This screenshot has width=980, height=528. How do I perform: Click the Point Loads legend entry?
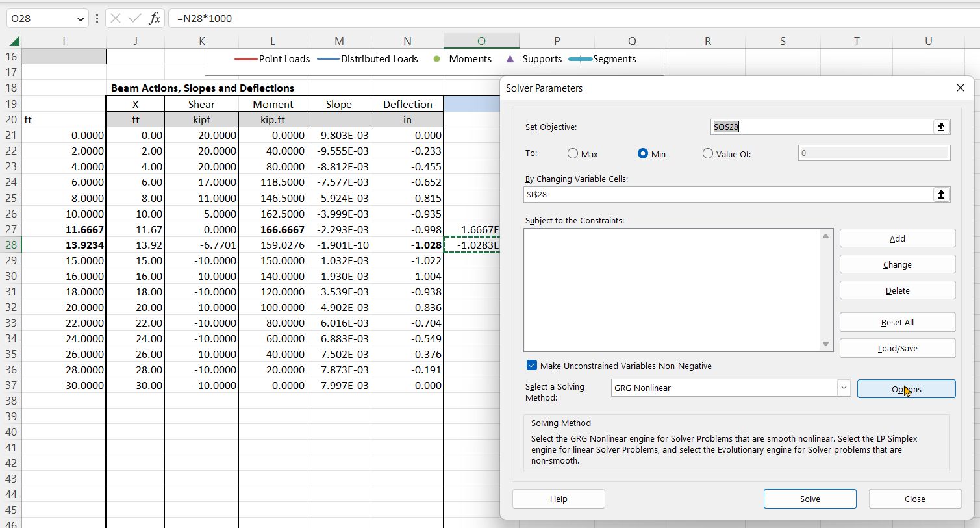273,59
